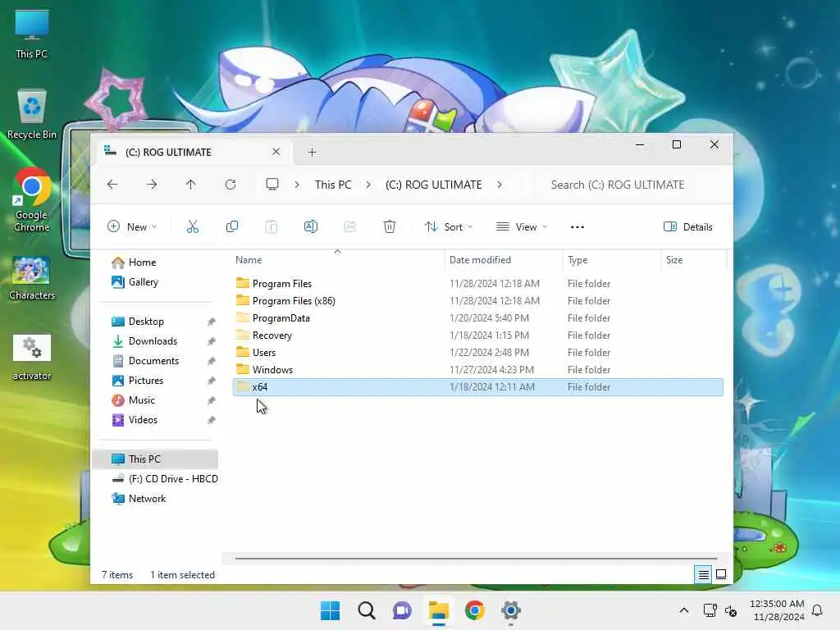The width and height of the screenshot is (840, 630).
Task: Click the horizontal scrollbar
Action: (x=476, y=558)
